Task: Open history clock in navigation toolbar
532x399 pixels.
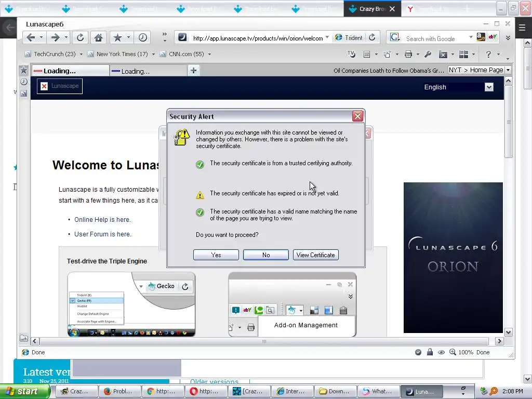Action: tap(142, 37)
